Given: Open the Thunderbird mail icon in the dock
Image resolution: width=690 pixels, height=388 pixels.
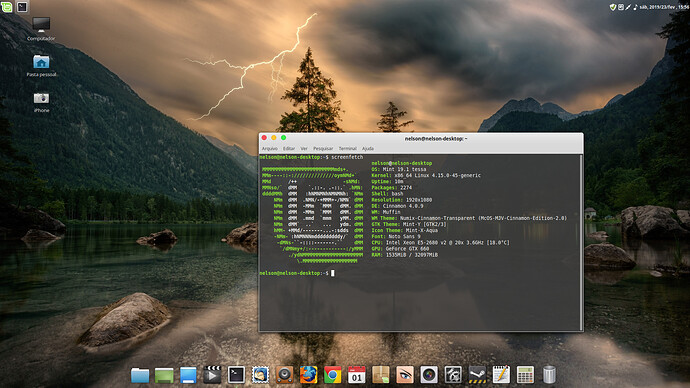Looking at the screenshot, I should click(260, 375).
